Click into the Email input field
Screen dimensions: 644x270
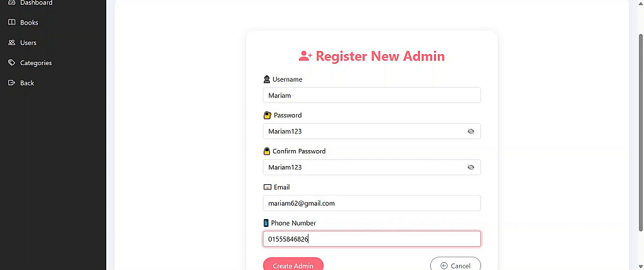click(372, 203)
